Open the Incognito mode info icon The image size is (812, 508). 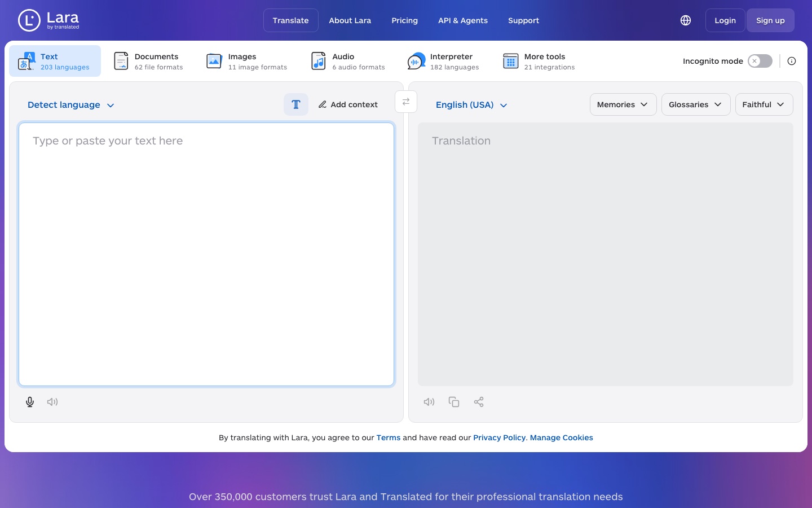pos(792,61)
